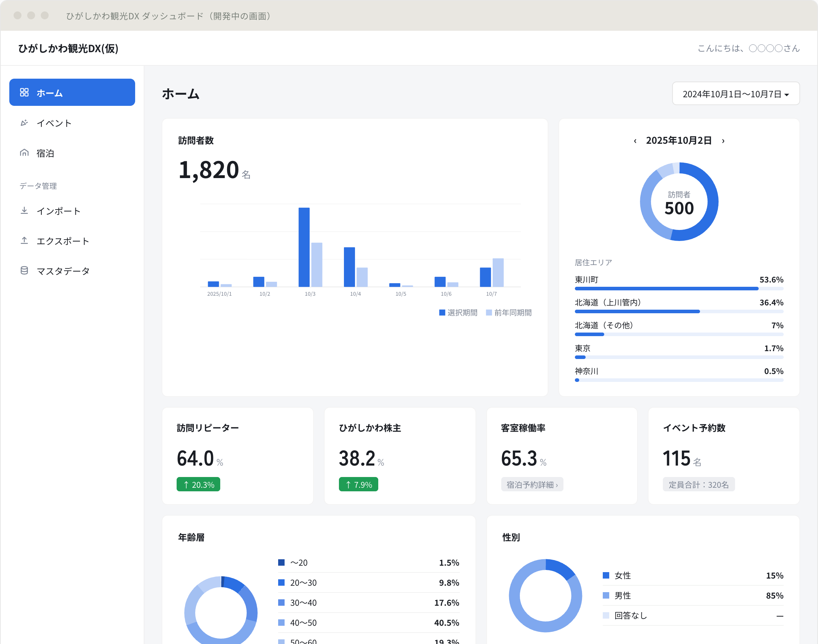Click the 客室稼働率 card title

[x=523, y=428]
